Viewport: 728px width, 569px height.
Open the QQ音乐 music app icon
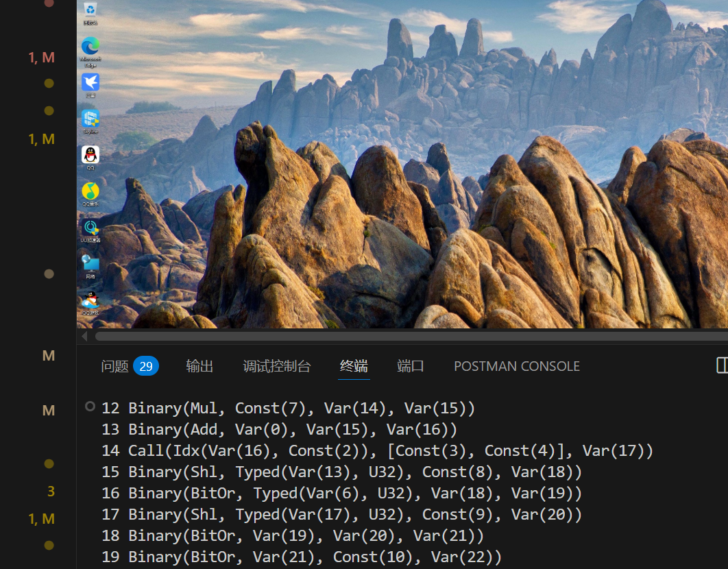pos(90,192)
